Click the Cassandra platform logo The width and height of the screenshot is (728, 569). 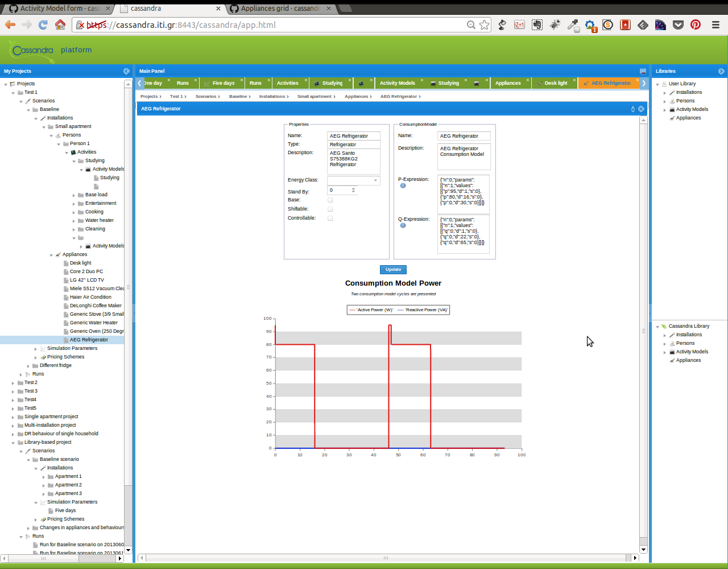pos(31,51)
